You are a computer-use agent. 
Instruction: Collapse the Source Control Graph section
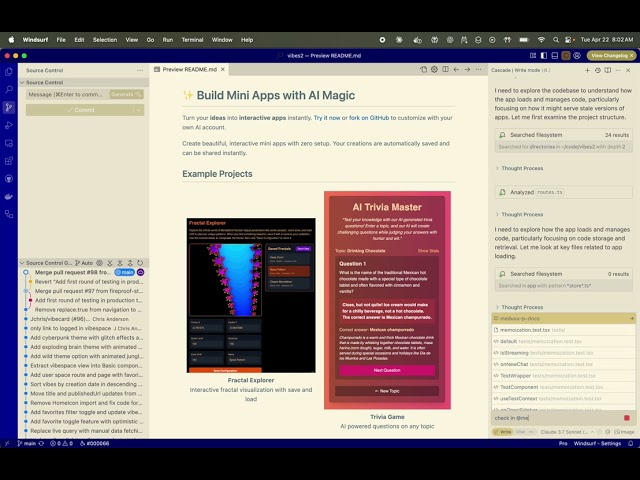(x=22, y=263)
